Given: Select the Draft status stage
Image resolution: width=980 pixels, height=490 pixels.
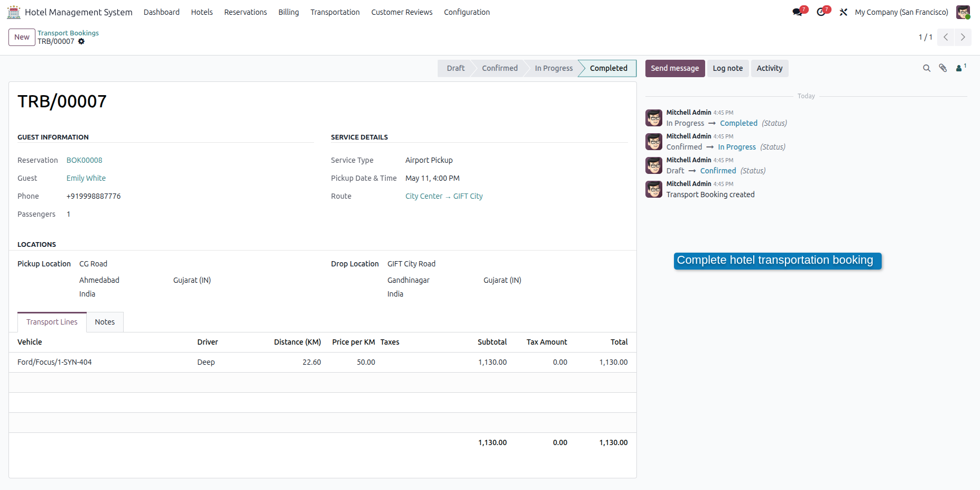Looking at the screenshot, I should tap(455, 68).
